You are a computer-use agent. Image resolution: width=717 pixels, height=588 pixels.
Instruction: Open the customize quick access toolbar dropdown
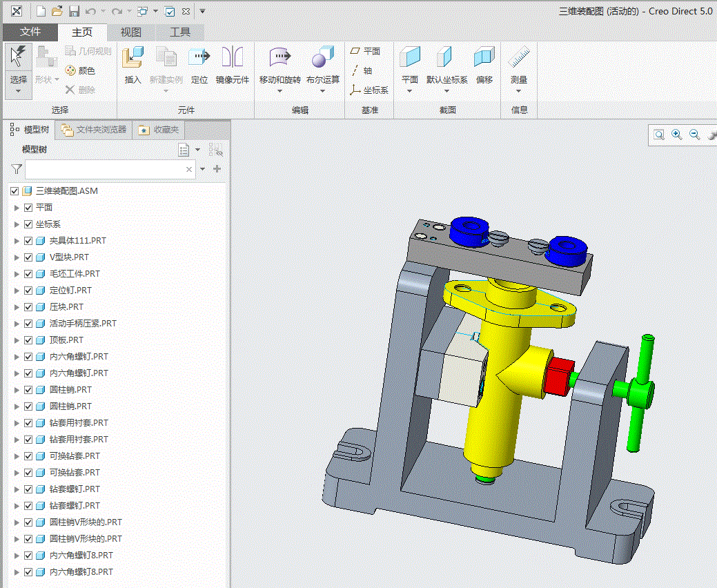click(203, 11)
